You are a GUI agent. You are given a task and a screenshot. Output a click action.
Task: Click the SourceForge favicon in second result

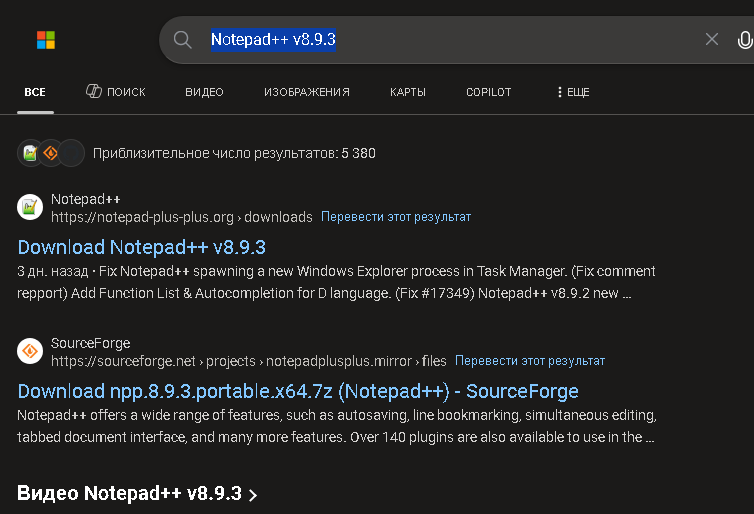click(x=30, y=351)
